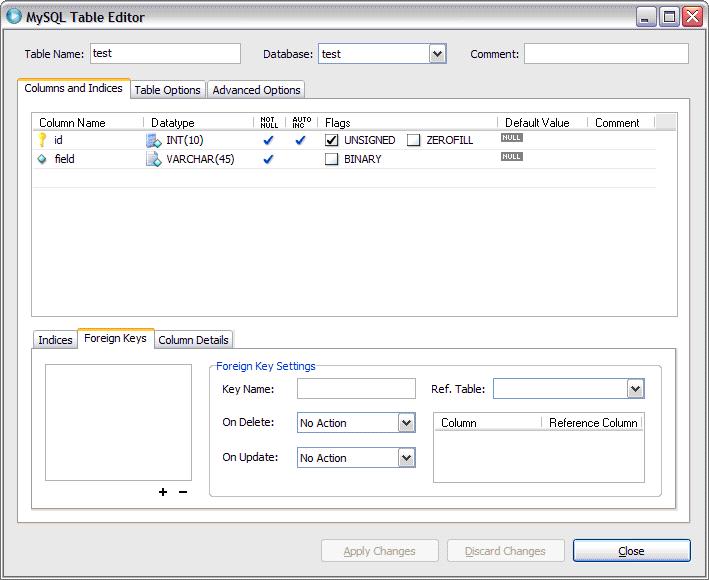Image resolution: width=709 pixels, height=580 pixels.
Task: Click the Comment input field at top
Action: coord(606,53)
